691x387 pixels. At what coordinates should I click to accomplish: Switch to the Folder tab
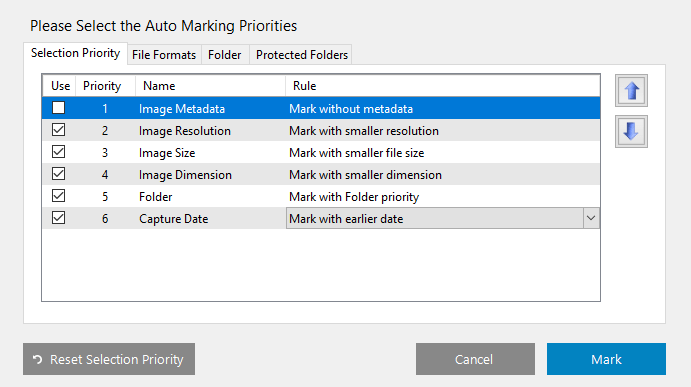[x=225, y=55]
